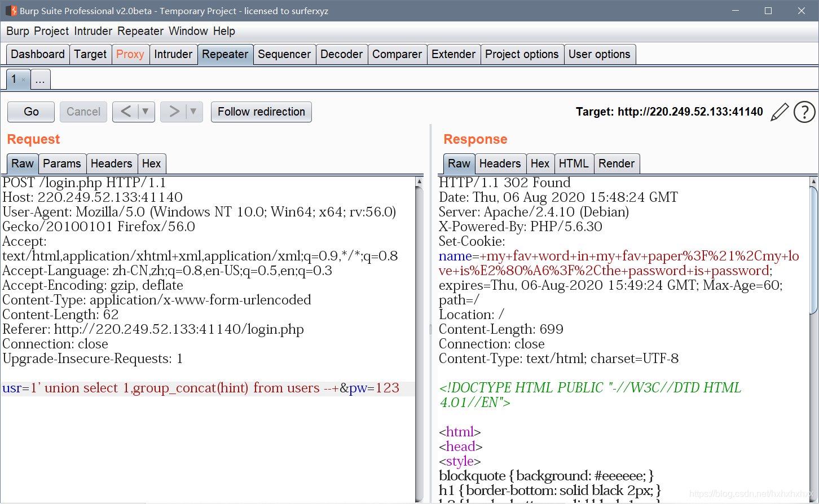Click the 'Referer' header line in the request

click(x=153, y=329)
